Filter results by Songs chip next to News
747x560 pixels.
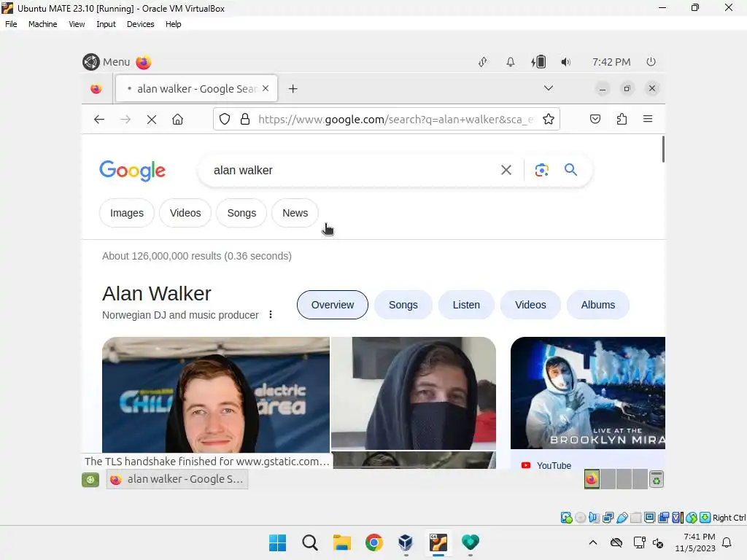(x=241, y=213)
